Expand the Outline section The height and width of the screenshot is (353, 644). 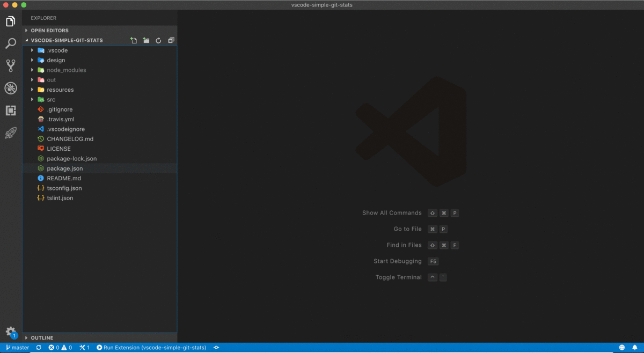point(99,338)
